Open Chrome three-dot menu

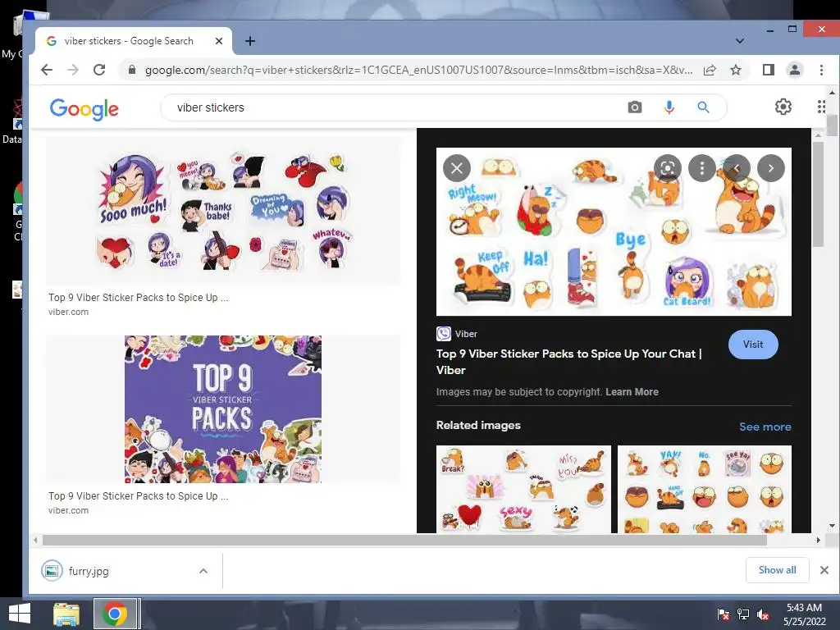coord(821,70)
